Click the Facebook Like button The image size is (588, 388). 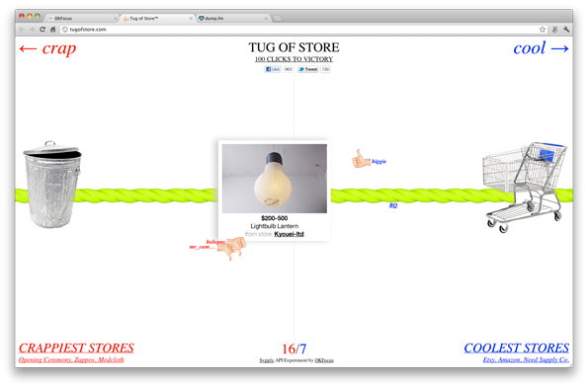(273, 69)
